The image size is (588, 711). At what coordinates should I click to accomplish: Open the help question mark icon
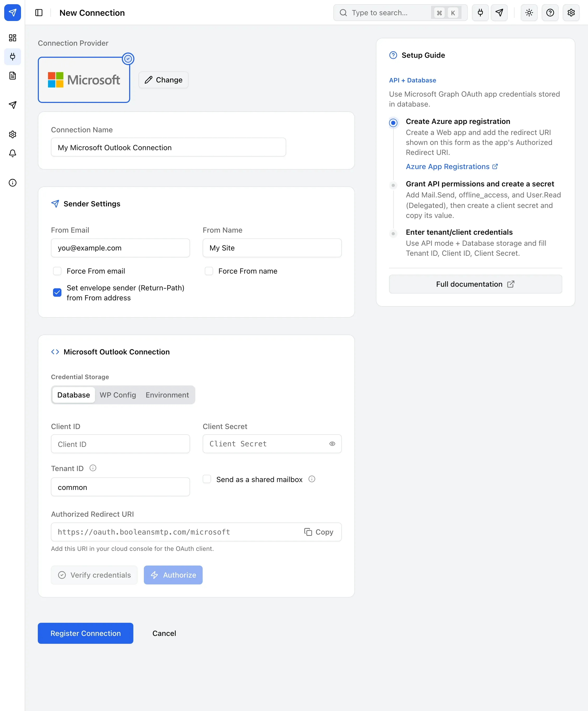pos(550,13)
